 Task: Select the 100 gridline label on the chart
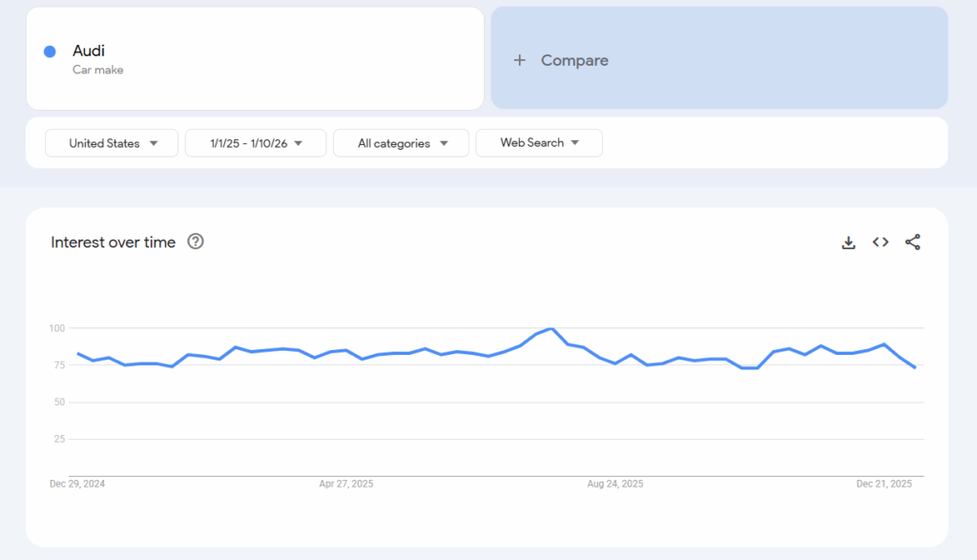coord(59,327)
